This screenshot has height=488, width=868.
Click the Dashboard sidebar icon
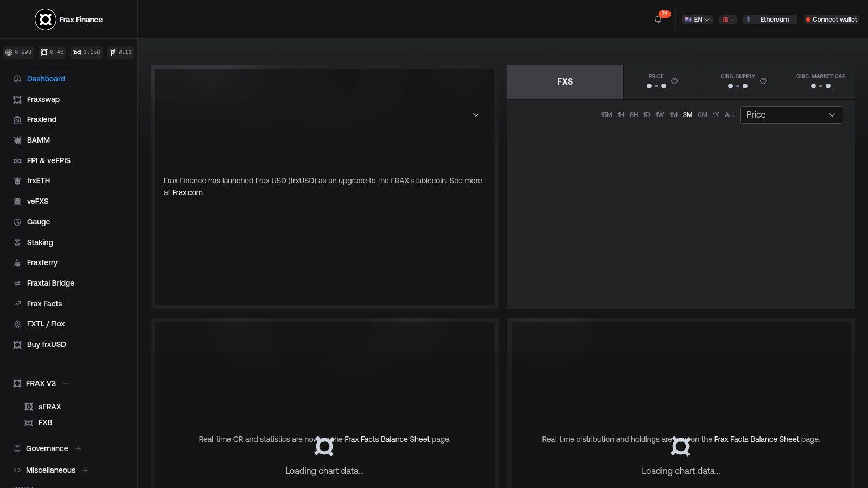pos(17,79)
